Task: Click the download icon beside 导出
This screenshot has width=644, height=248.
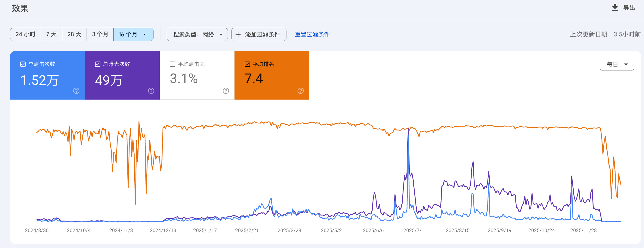Action: [614, 8]
